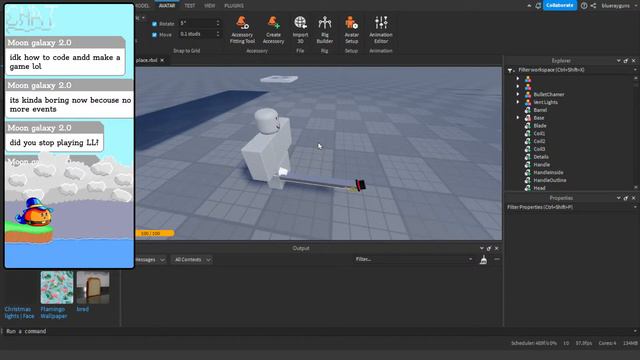This screenshot has width=640, height=360.
Task: Open Output panel three-dot menu
Action: [x=497, y=259]
